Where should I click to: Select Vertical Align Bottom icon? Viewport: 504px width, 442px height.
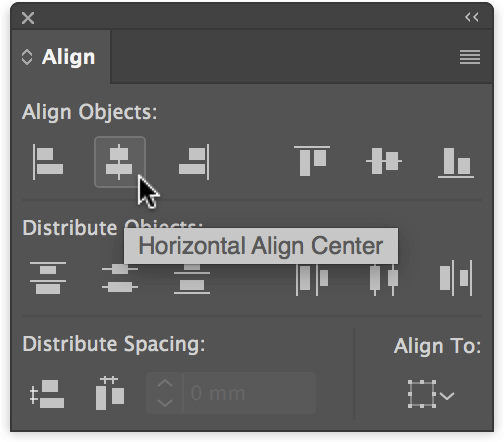pyautogui.click(x=456, y=163)
